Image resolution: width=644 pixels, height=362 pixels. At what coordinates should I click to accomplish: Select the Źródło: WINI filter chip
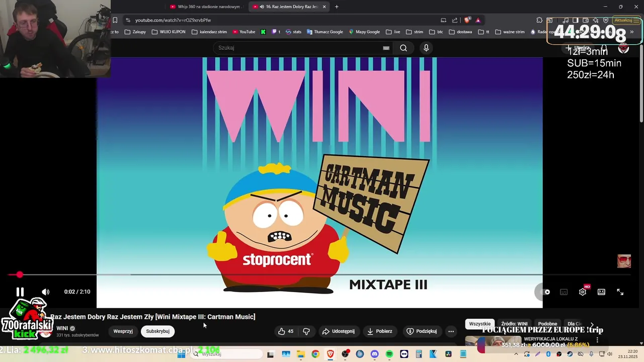pos(514,324)
